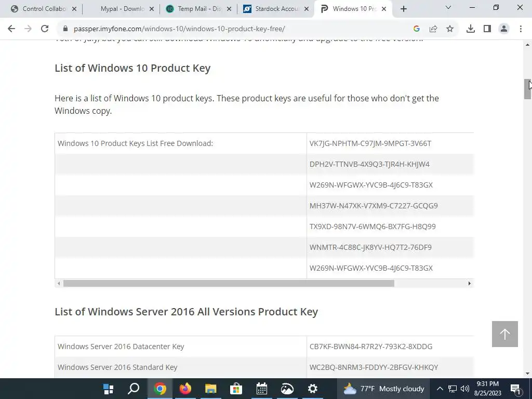Launch Firefox from the taskbar

(x=185, y=389)
